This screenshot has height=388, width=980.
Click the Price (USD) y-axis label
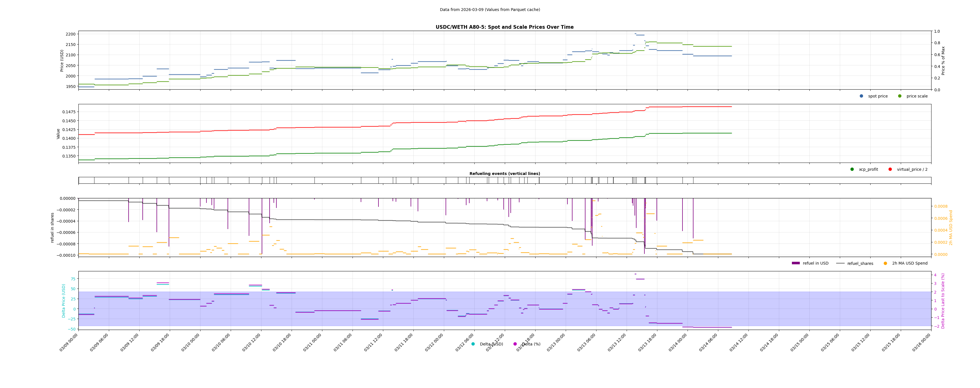pyautogui.click(x=62, y=60)
